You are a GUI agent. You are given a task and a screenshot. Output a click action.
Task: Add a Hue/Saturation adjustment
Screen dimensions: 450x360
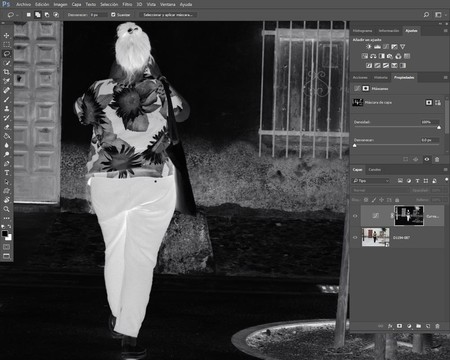click(x=365, y=56)
